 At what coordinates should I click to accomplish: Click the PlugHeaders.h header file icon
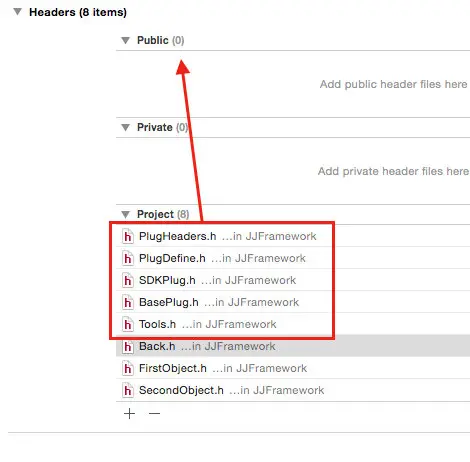click(x=128, y=236)
